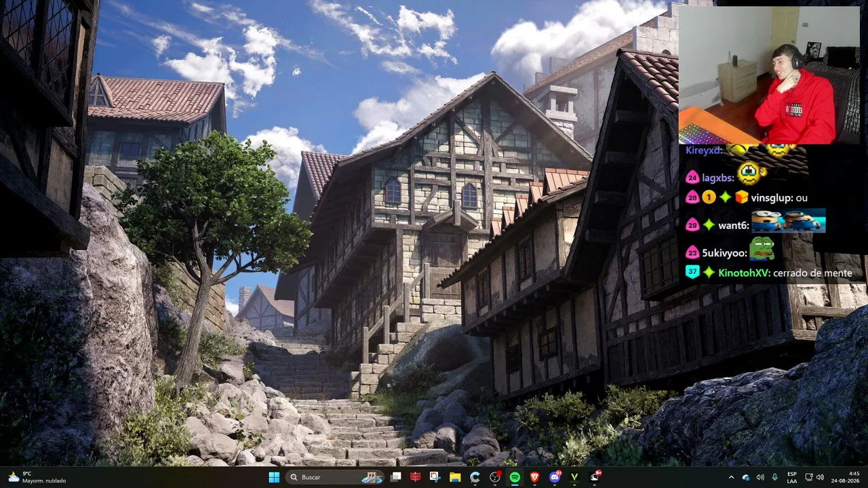Click the green star badge beside KinotohXV
The image size is (868, 488).
pyautogui.click(x=709, y=272)
